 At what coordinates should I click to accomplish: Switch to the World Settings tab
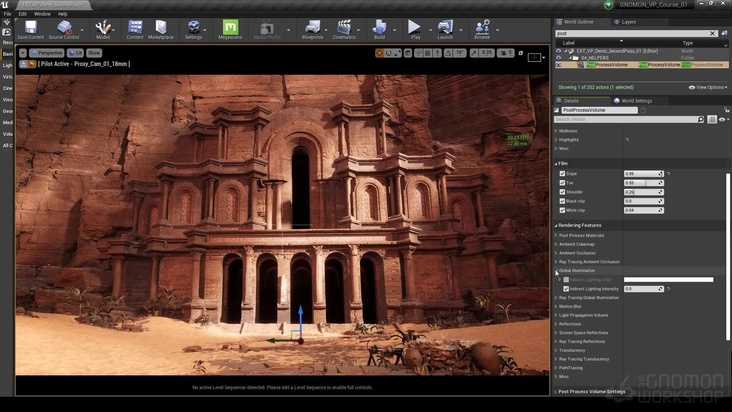[x=635, y=101]
